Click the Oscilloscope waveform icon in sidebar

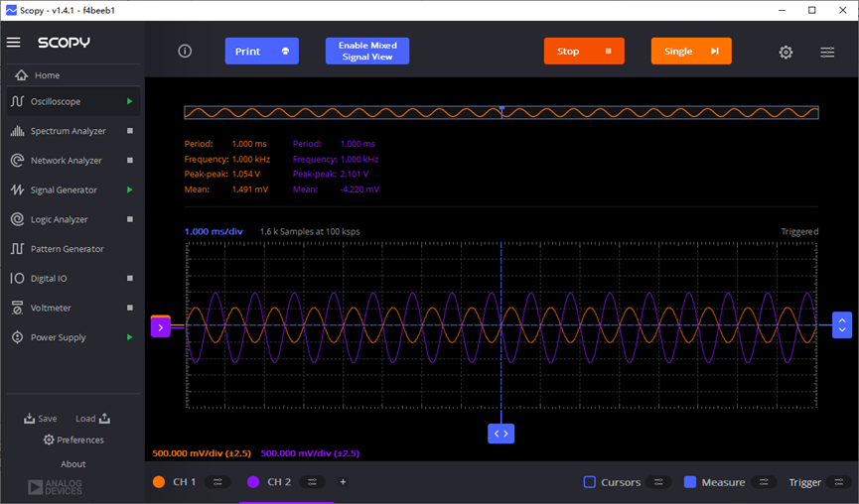tap(18, 101)
